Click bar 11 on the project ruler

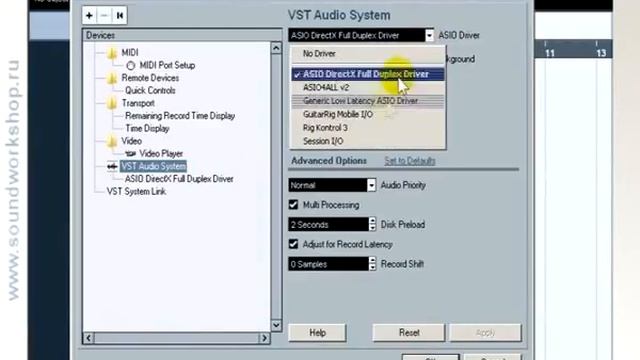[550, 53]
